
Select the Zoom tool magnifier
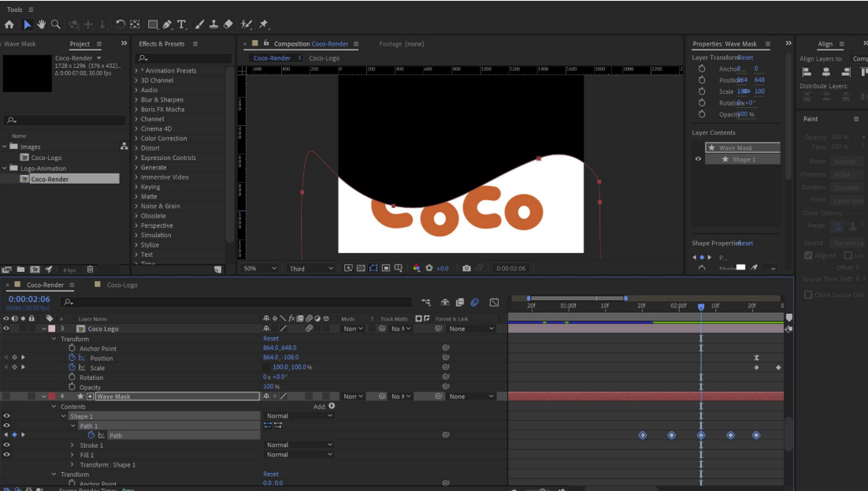point(56,24)
